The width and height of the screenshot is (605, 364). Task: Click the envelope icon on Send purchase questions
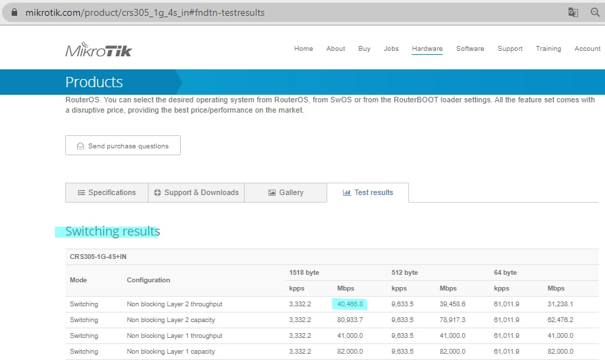(x=80, y=146)
